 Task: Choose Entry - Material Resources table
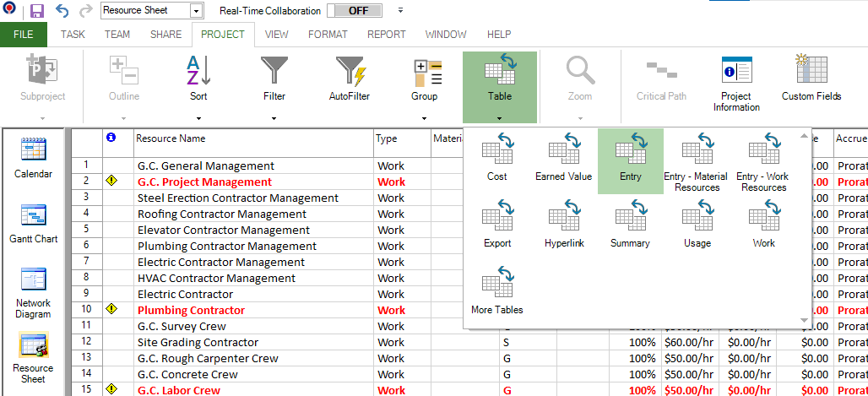coord(696,161)
